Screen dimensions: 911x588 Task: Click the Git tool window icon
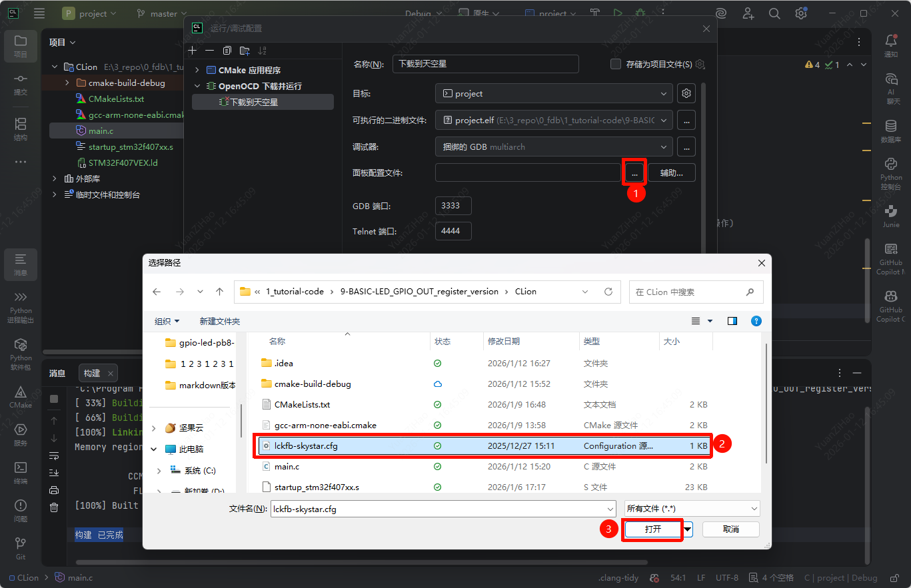21,547
